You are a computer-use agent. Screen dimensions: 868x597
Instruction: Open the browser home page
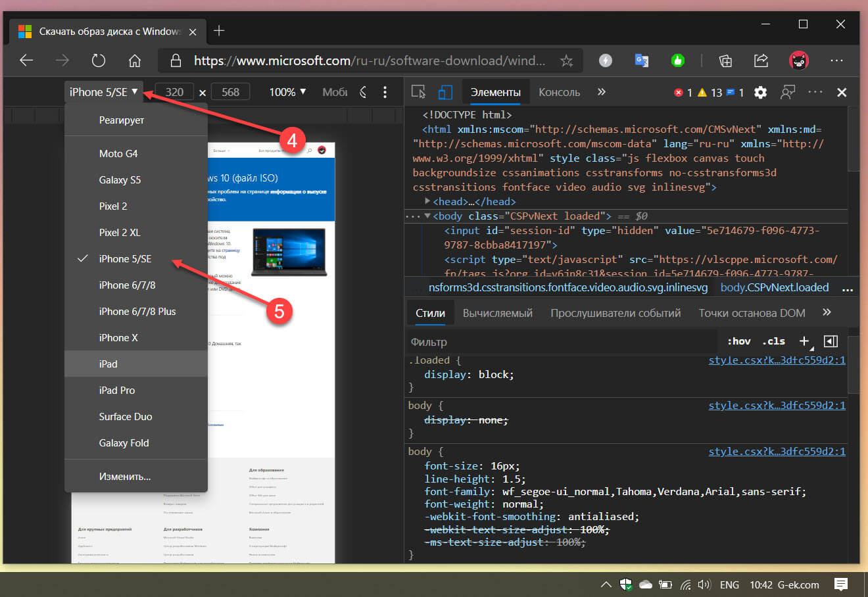point(135,60)
